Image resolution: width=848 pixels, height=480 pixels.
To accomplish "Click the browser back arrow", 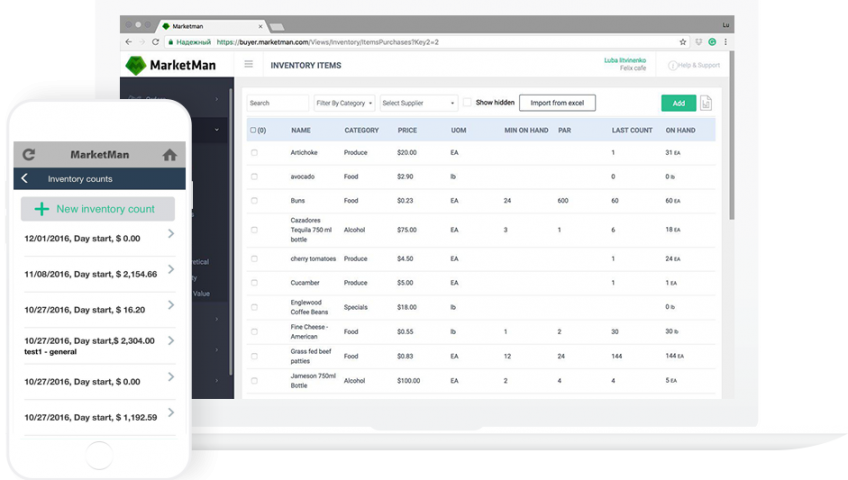I will pos(128,42).
